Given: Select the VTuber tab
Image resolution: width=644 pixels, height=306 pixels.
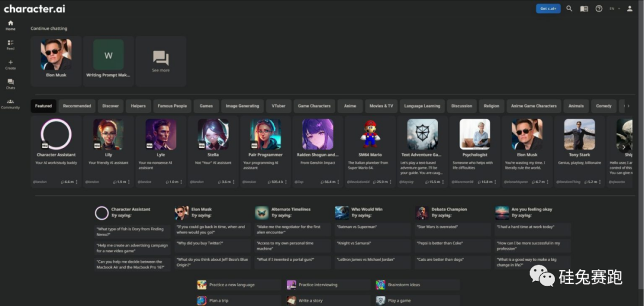Looking at the screenshot, I should click(278, 106).
